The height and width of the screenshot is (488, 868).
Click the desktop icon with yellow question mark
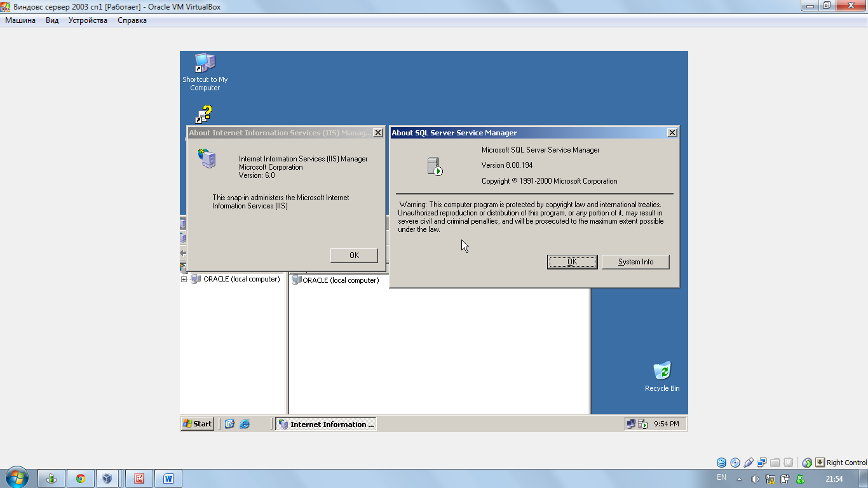tap(204, 114)
